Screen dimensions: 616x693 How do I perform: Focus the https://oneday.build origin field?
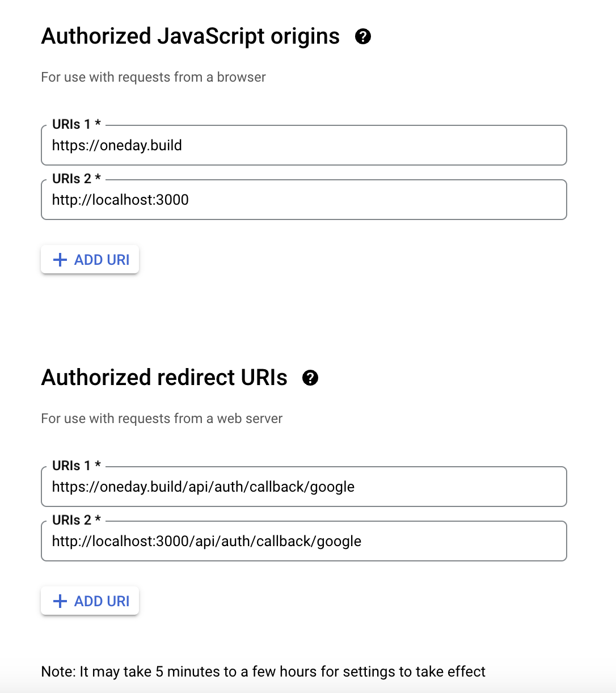[304, 145]
